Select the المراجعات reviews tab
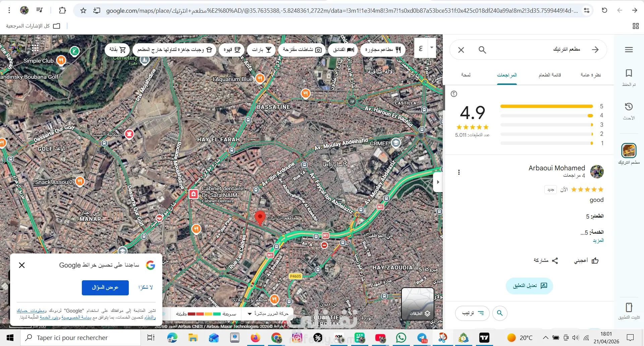This screenshot has height=346, width=644. (x=507, y=75)
